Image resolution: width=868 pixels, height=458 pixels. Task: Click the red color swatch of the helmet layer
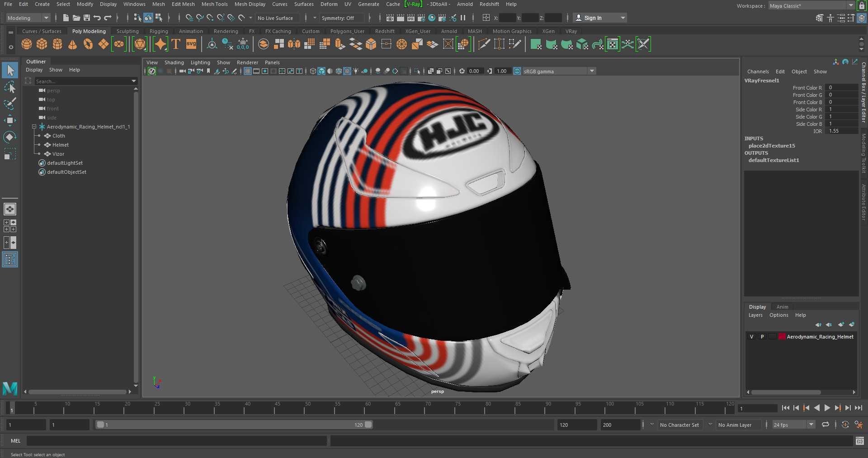[782, 337]
